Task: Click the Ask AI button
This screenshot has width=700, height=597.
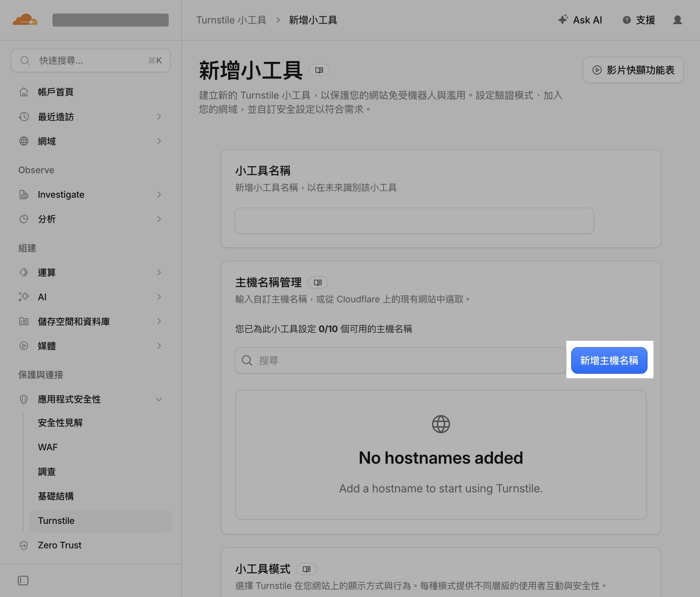Action: [580, 20]
